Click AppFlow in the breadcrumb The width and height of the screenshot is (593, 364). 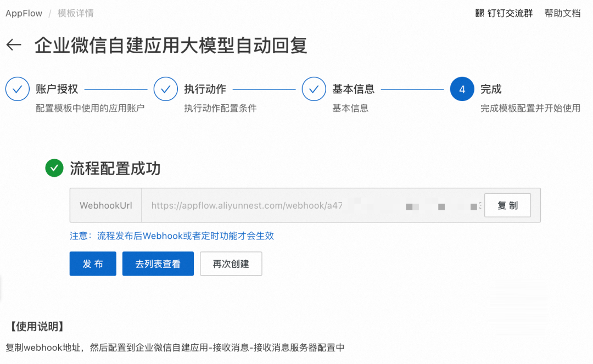[x=24, y=13]
